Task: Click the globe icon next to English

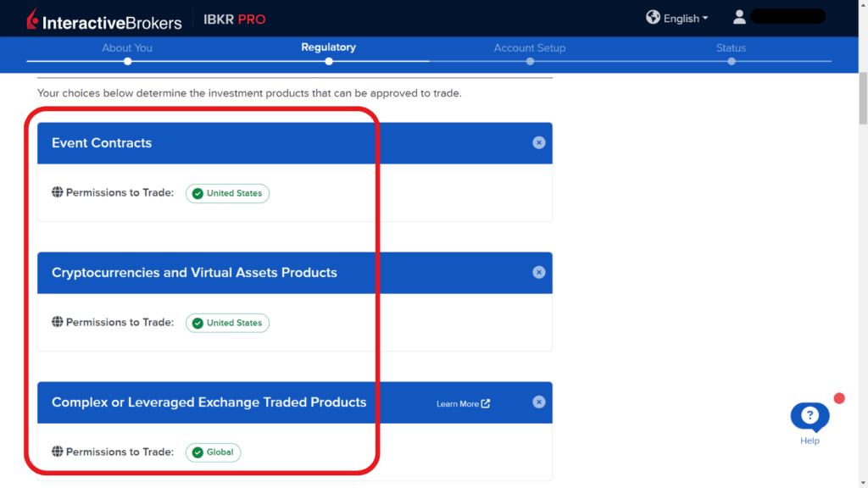Action: (x=653, y=17)
